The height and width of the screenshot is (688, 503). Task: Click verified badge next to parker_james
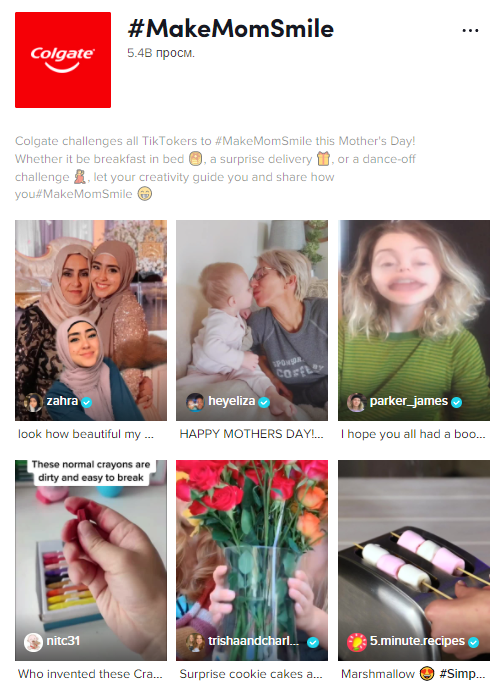pyautogui.click(x=456, y=402)
